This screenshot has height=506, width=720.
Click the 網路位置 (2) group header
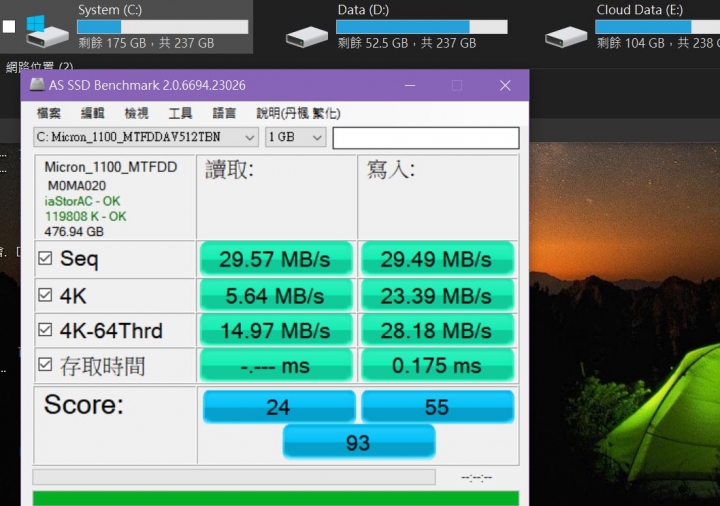(39, 67)
